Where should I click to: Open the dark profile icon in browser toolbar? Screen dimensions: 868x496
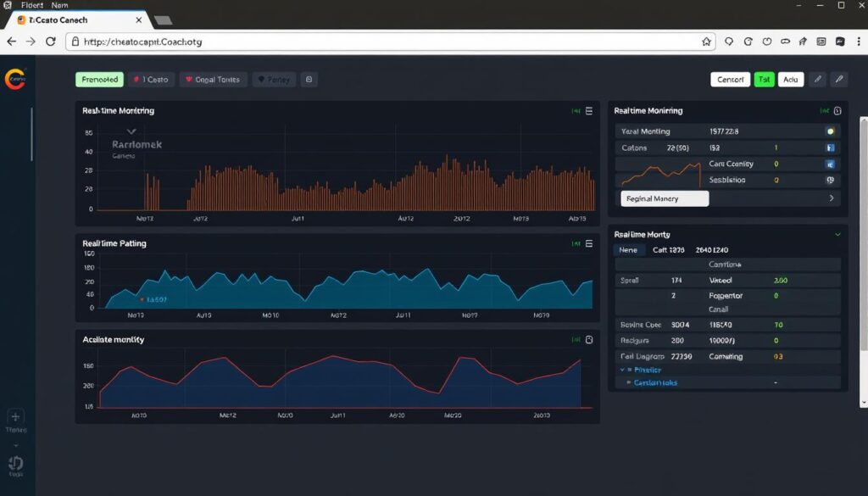tap(840, 42)
